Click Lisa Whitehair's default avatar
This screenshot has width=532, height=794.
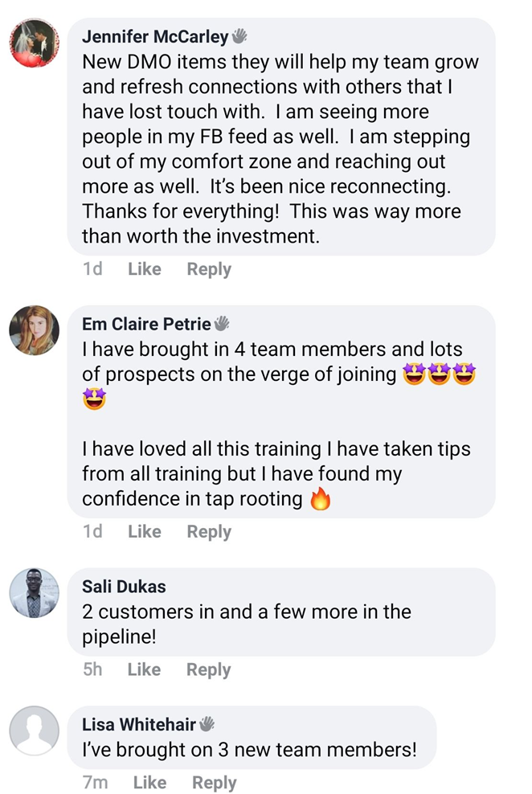(34, 731)
